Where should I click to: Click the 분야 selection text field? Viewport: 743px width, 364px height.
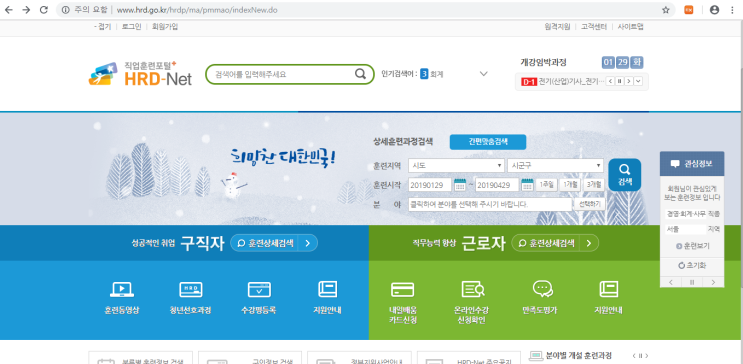490,204
